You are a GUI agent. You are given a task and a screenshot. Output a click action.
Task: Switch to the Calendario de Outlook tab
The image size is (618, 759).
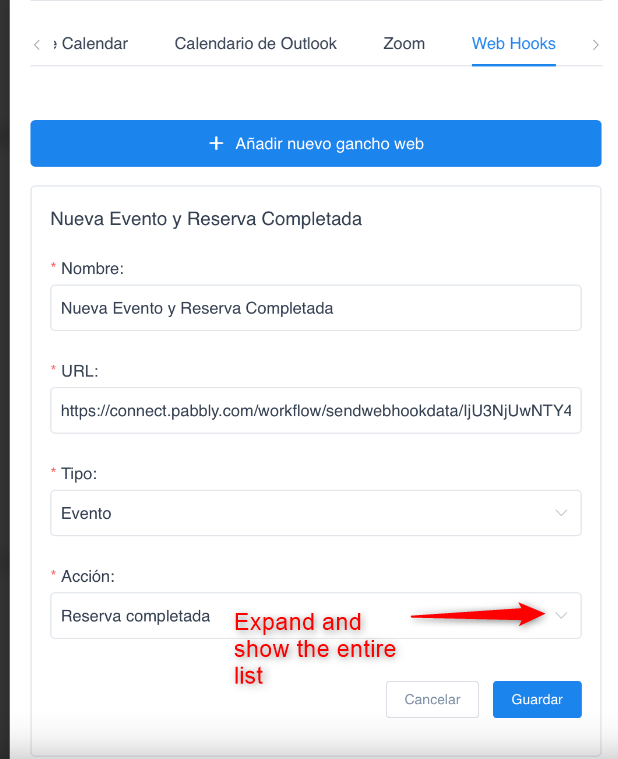(256, 44)
